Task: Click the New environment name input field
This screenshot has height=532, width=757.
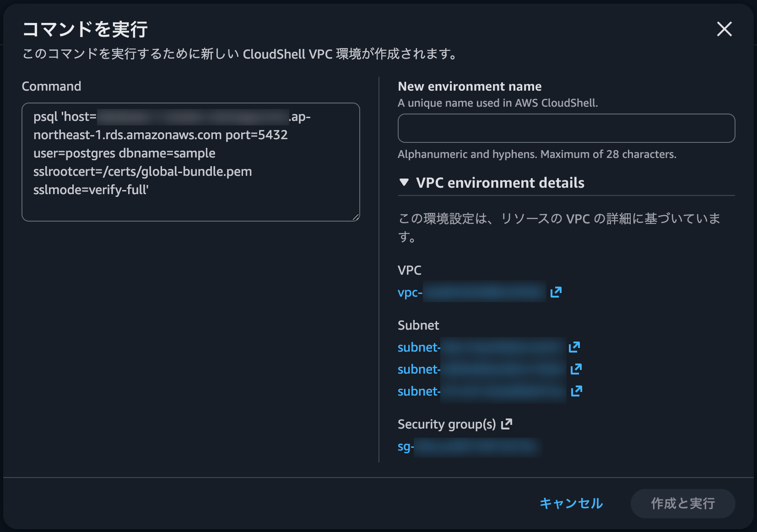Action: click(566, 129)
